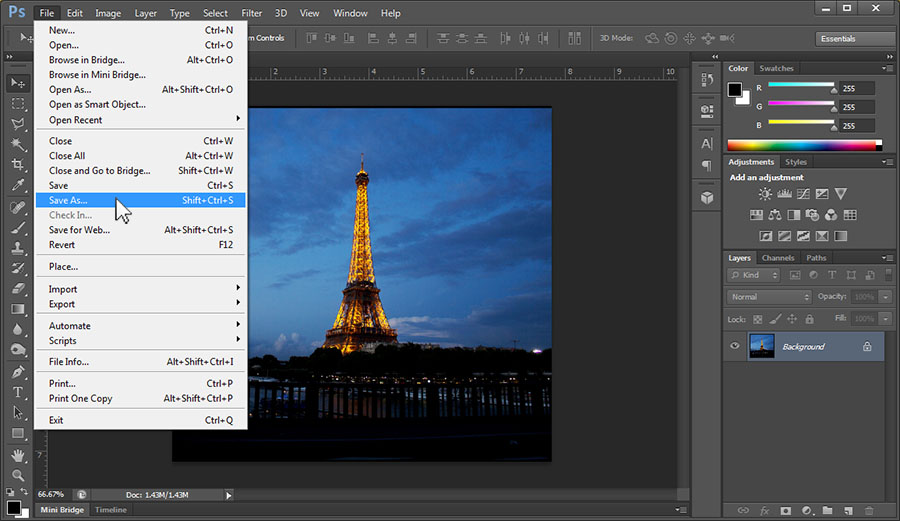
Task: Open the Essentials workspace dropdown
Action: [854, 39]
